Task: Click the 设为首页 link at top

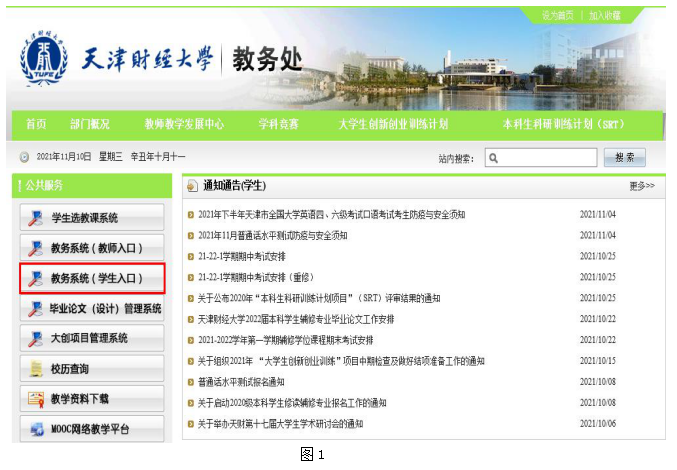Action: coord(558,16)
